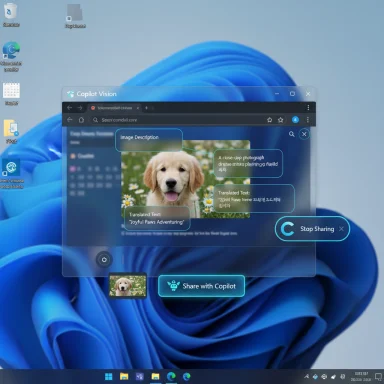Click the Copilot C logo in pill

[x=287, y=229]
